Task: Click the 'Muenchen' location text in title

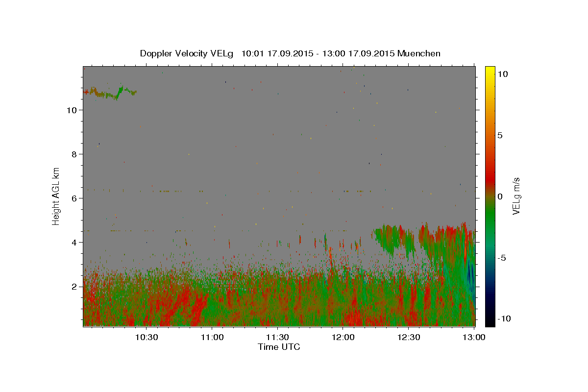Action: (419, 53)
